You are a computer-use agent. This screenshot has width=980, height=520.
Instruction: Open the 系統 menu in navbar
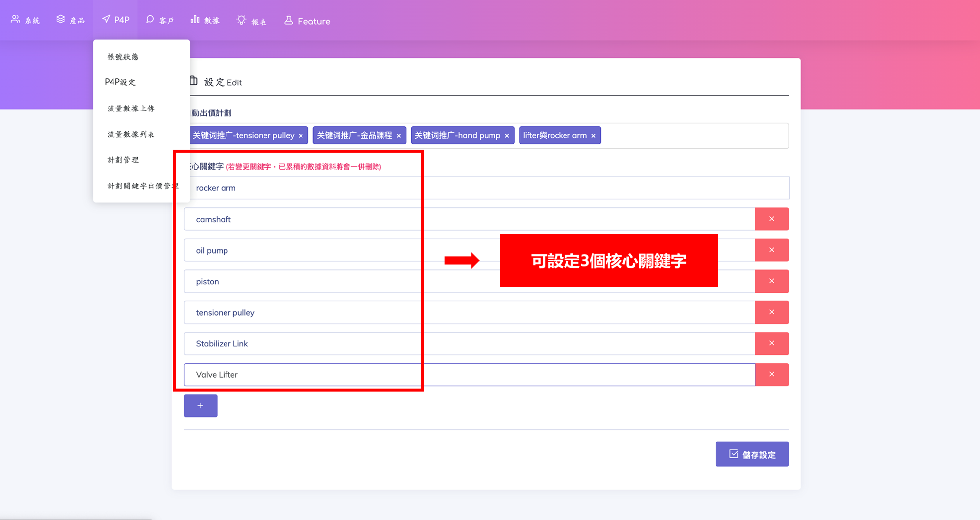coord(26,20)
